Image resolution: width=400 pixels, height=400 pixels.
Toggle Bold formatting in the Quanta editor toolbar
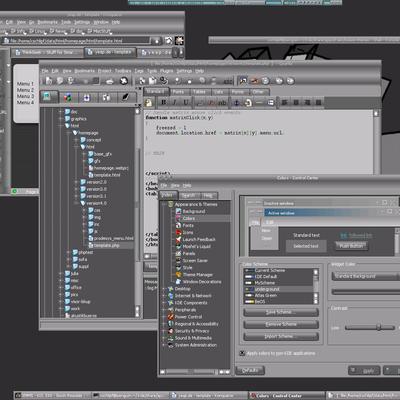[x=163, y=102]
